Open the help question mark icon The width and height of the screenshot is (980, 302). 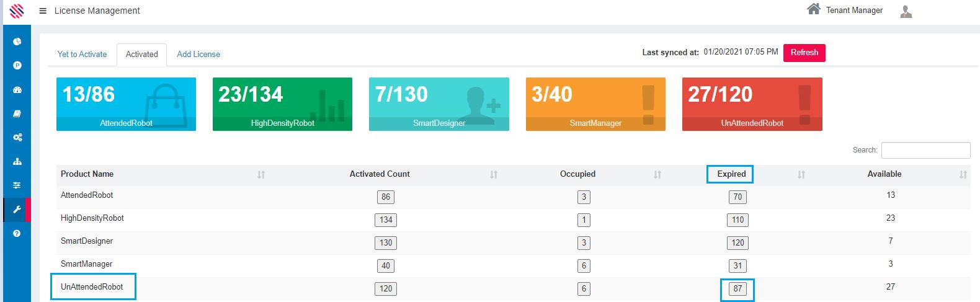tap(17, 234)
